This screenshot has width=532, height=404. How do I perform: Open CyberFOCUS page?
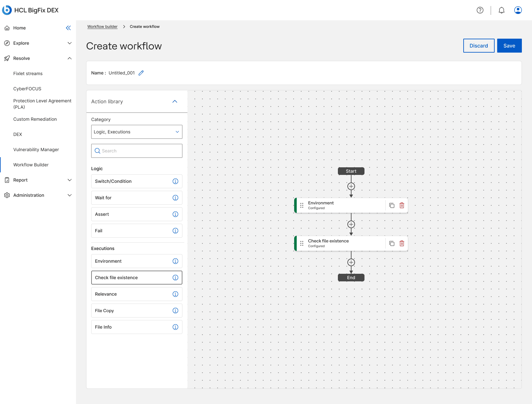coord(27,89)
